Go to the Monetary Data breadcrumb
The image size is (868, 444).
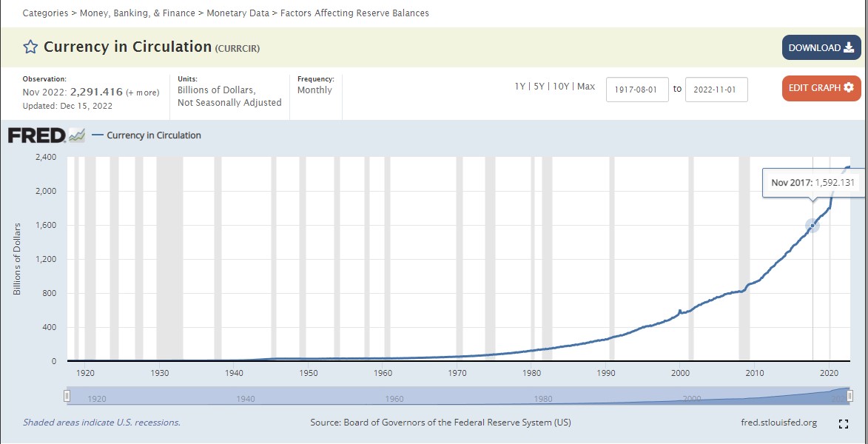[x=238, y=13]
